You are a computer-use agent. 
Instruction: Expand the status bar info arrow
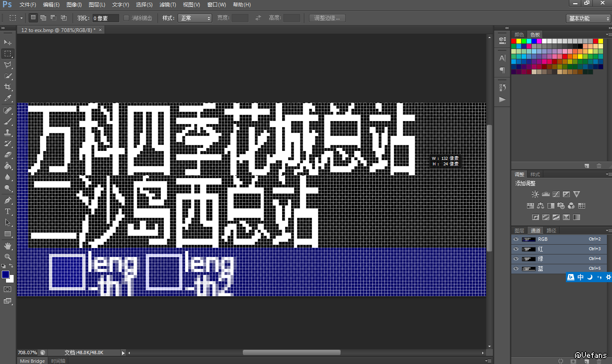click(x=123, y=353)
